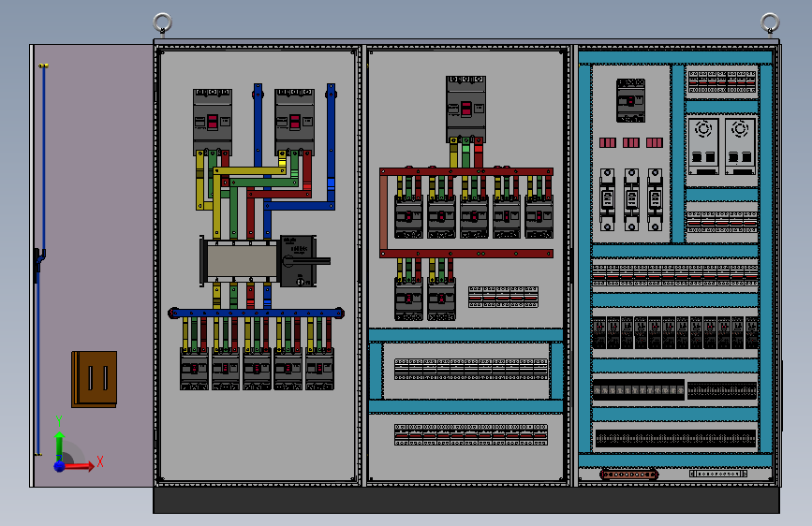Select the leftmost red indicator block in right panel
This screenshot has width=812, height=526.
coord(608,142)
